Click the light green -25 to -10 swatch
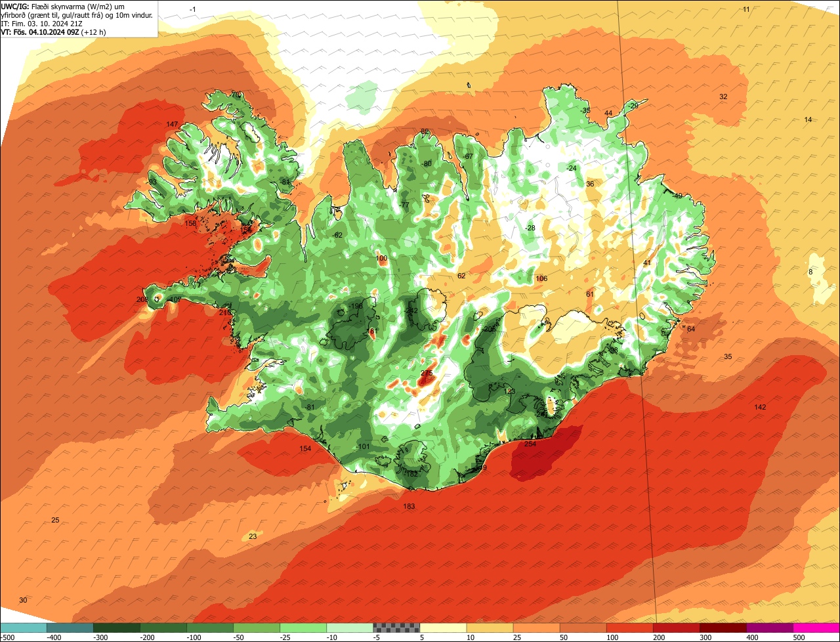Viewport: 840px width, 642px height. (303, 628)
